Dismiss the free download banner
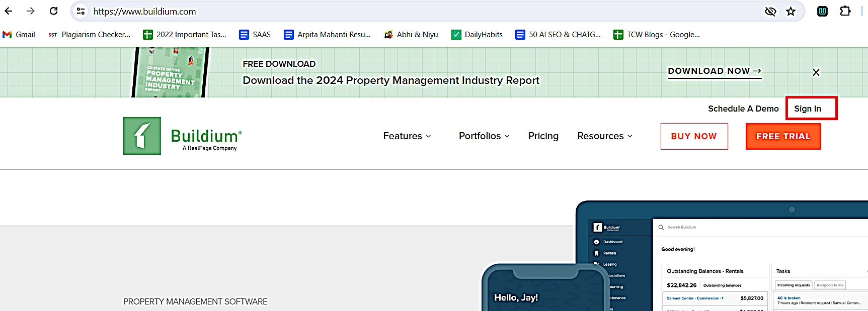Viewport: 868px width, 311px height. pos(816,72)
